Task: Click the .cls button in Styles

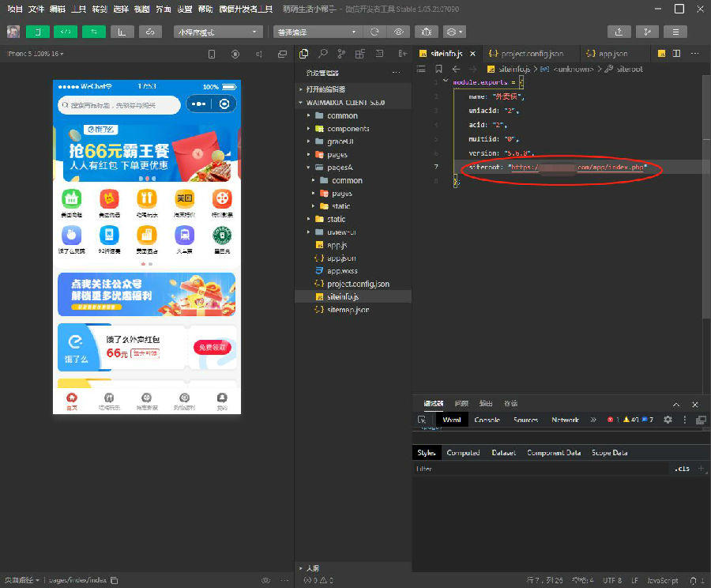Action: click(x=682, y=469)
